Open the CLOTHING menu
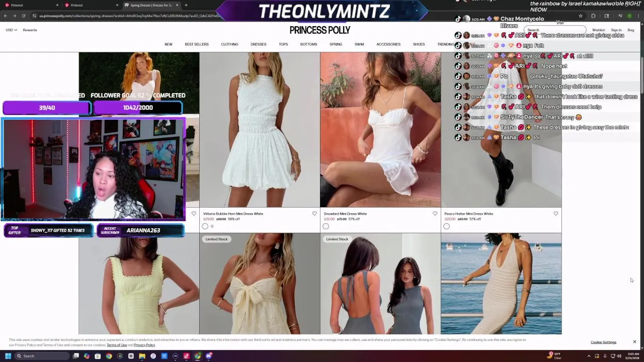 click(x=229, y=44)
